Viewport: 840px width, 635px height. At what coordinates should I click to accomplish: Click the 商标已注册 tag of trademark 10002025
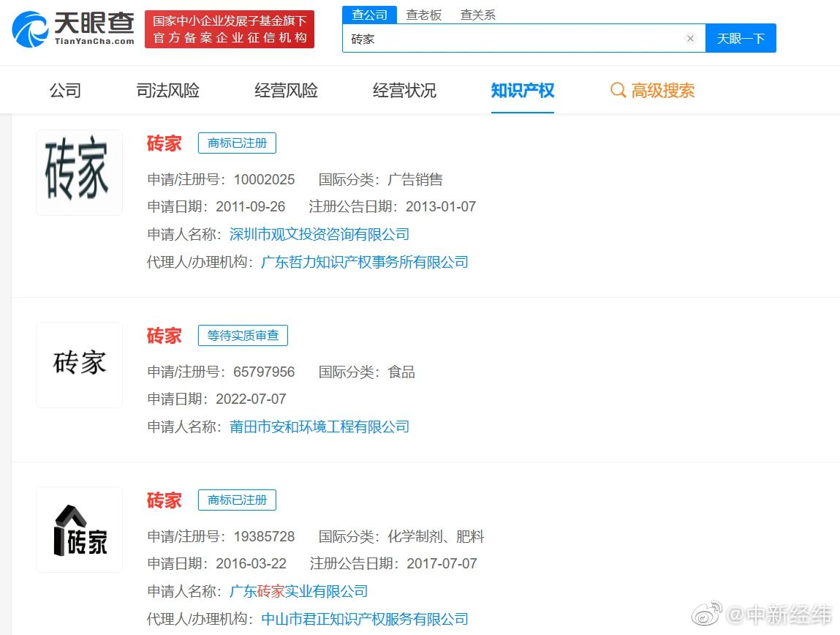238,143
